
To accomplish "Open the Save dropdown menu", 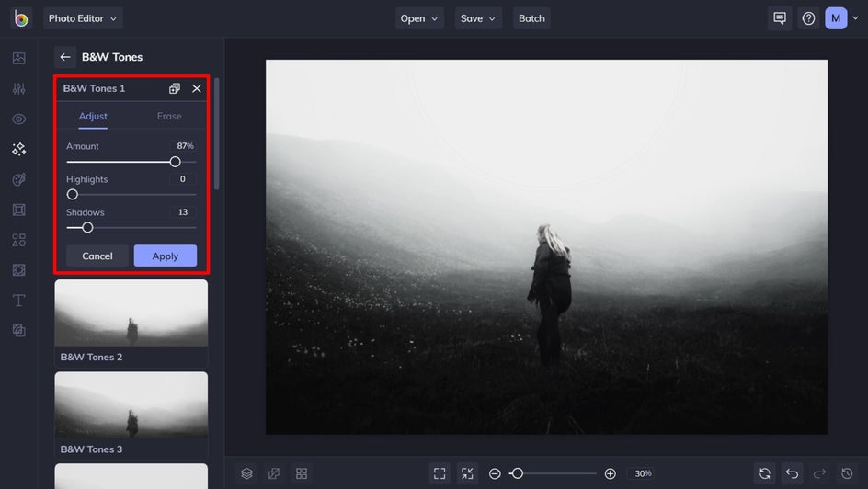I will coord(478,18).
